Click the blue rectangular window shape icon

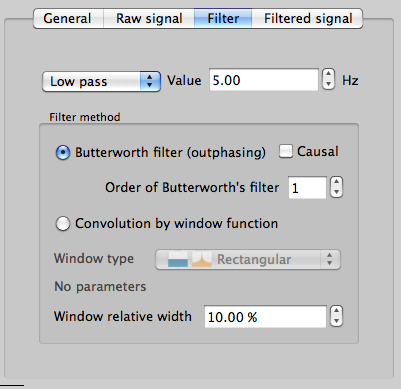coord(178,259)
